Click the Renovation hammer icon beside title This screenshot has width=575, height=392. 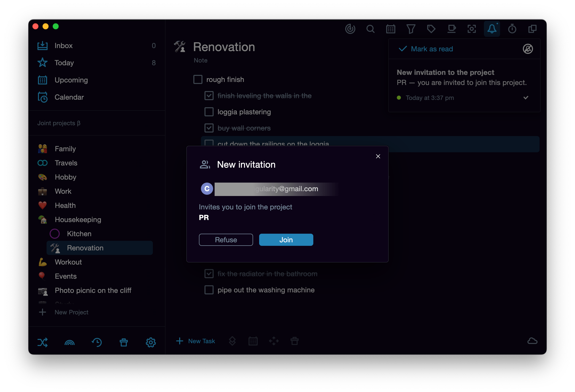(x=180, y=47)
